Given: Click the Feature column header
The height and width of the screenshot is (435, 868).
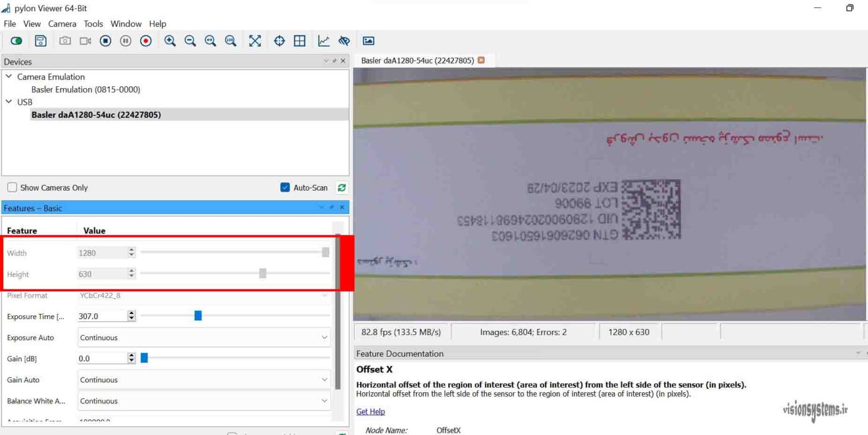Looking at the screenshot, I should (22, 230).
